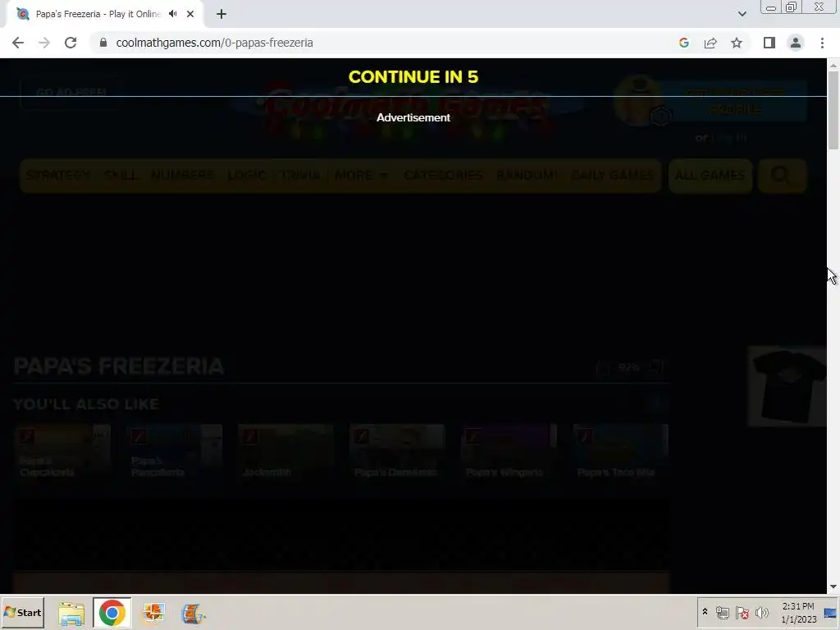This screenshot has height=630, width=840.
Task: Open the SKILL nav item
Action: click(x=121, y=176)
